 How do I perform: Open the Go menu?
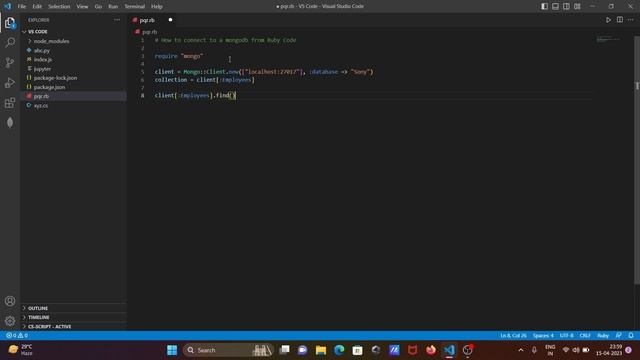coord(98,6)
